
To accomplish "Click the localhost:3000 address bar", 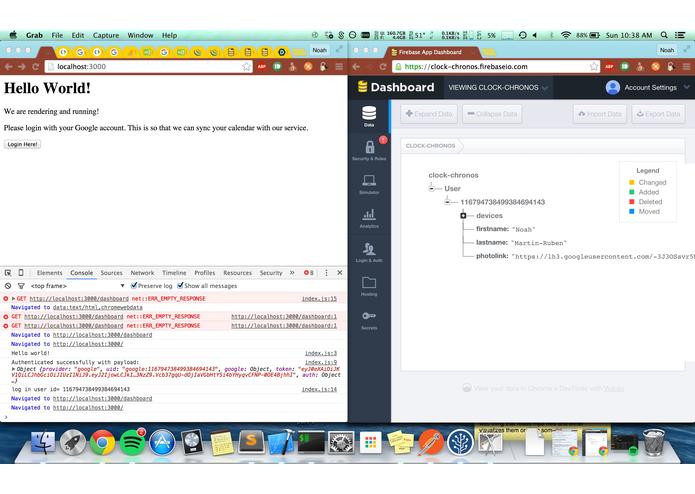I will (x=148, y=66).
